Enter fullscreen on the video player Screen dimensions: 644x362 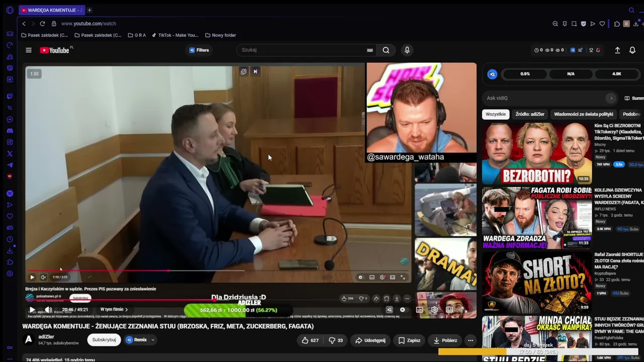tap(464, 310)
